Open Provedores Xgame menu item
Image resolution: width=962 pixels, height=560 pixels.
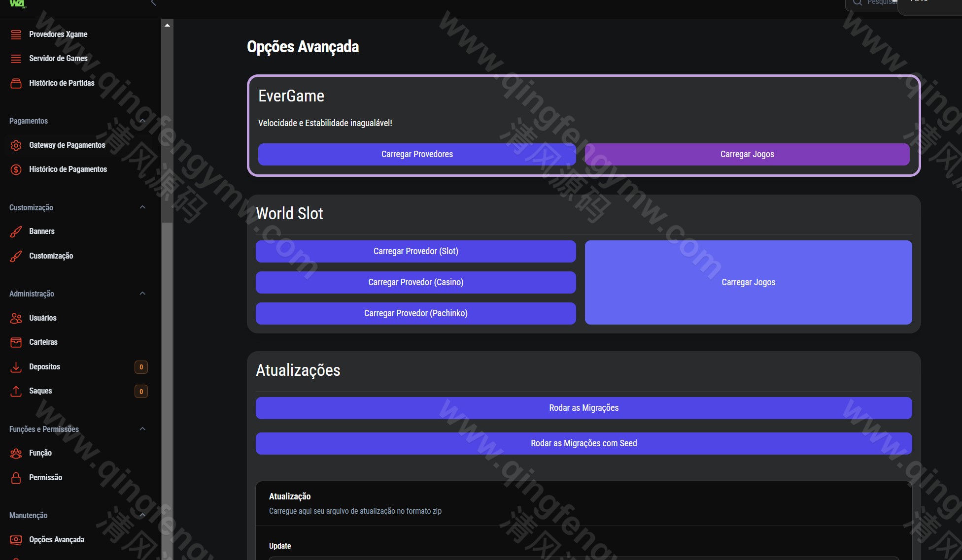point(58,34)
